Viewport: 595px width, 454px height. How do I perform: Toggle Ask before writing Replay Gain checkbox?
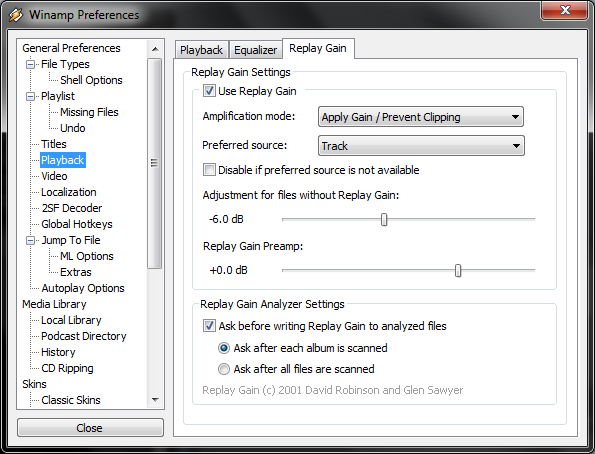(x=209, y=326)
